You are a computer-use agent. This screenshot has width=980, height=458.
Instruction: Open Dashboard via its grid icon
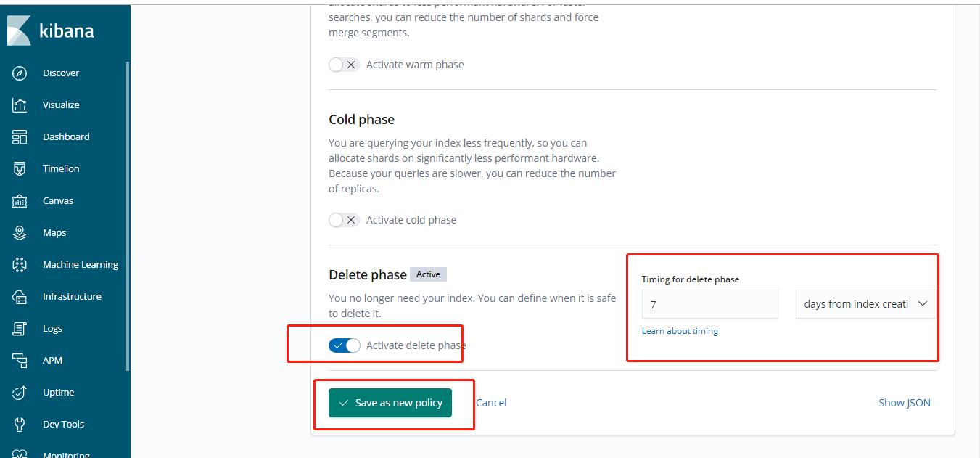click(20, 136)
